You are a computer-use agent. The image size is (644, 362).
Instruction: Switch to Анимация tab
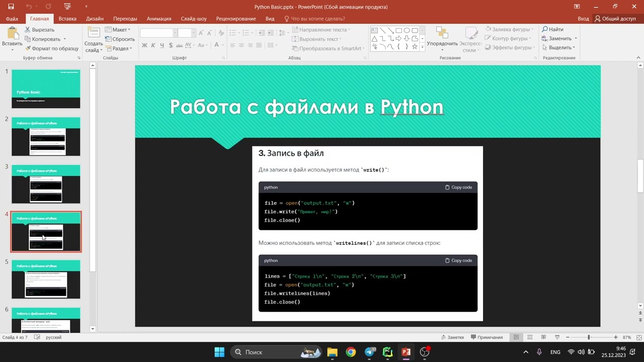(x=159, y=19)
